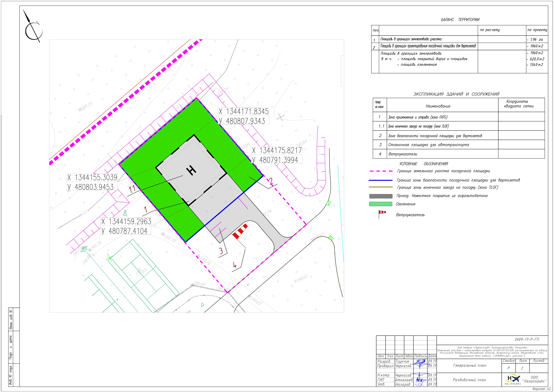Click the У 480807.9343 coordinate value
Viewport: 554px width, 392px height.
[242, 121]
